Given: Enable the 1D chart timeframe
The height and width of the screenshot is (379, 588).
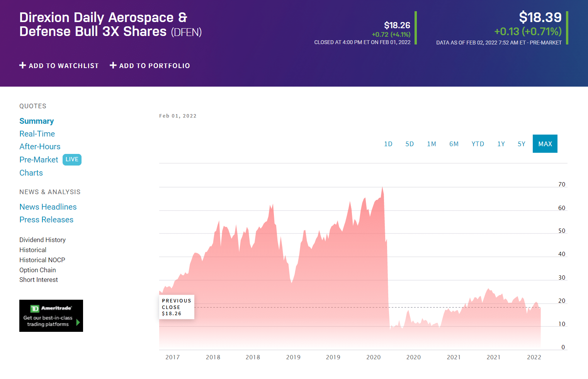Looking at the screenshot, I should pos(388,143).
